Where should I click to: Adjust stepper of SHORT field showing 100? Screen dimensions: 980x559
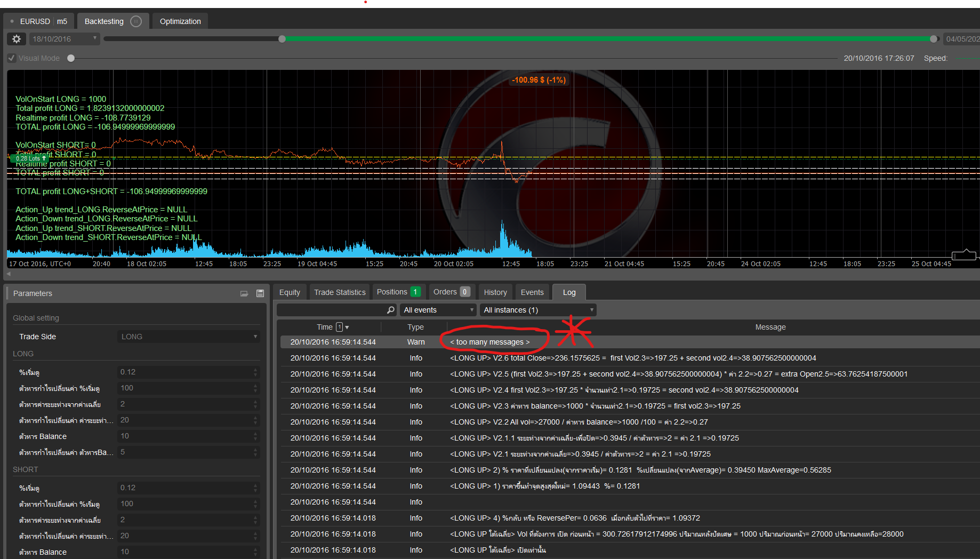[255, 504]
